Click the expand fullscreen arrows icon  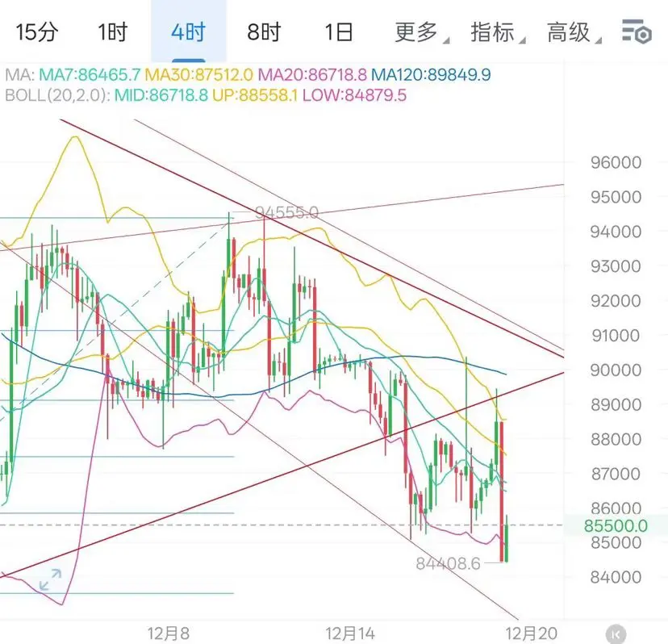coord(50,579)
